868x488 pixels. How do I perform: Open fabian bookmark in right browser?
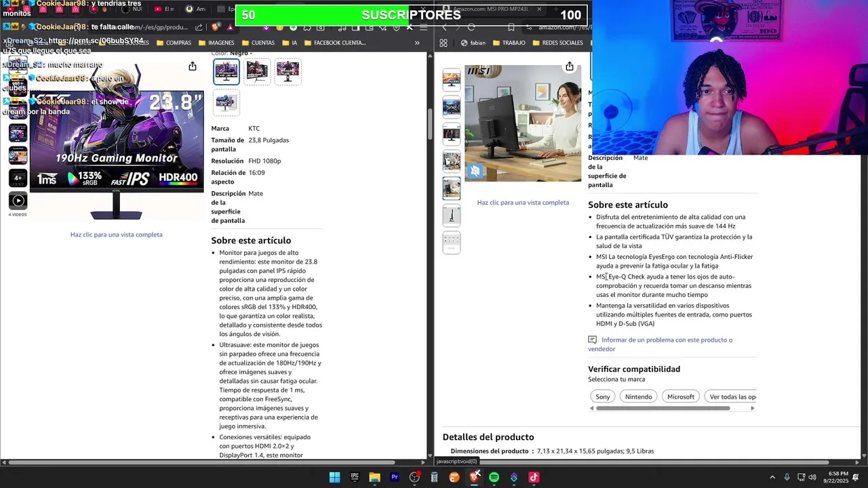click(473, 43)
